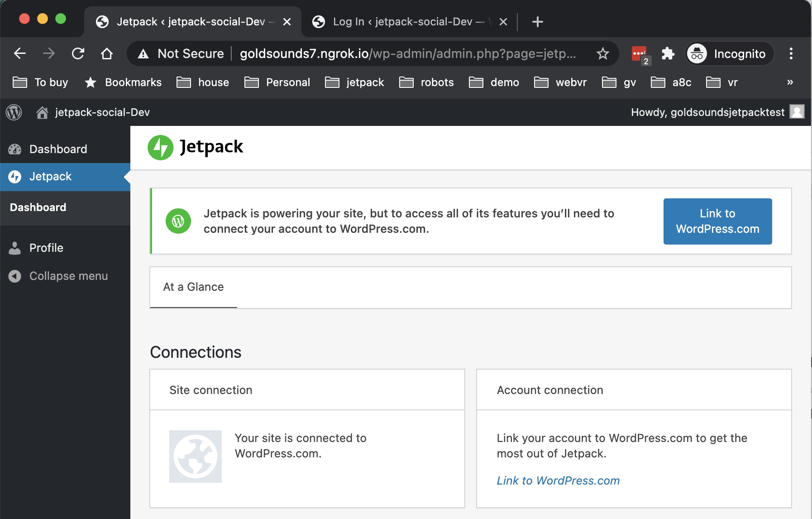Open the Personal bookmarks folder

pyautogui.click(x=277, y=82)
